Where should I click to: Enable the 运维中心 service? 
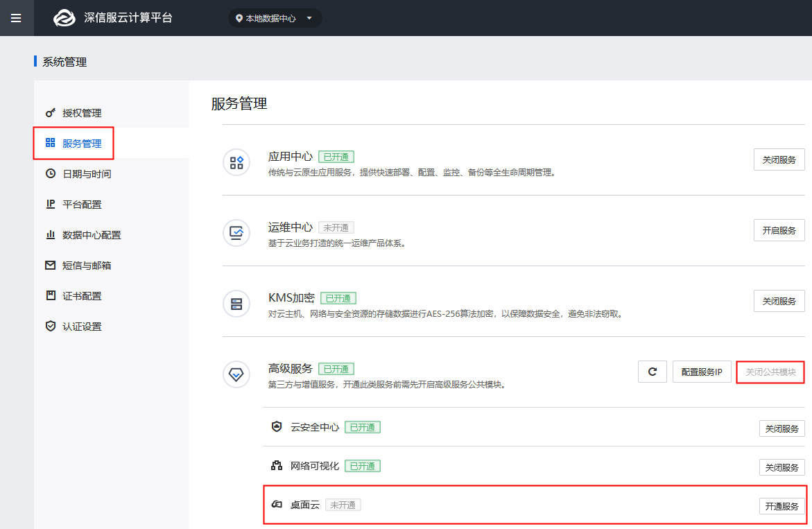[x=779, y=230]
